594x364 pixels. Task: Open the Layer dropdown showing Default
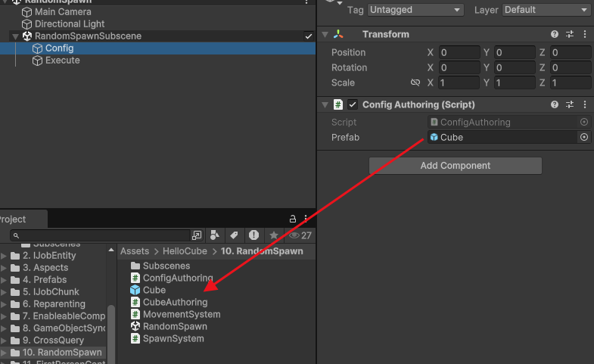[546, 10]
